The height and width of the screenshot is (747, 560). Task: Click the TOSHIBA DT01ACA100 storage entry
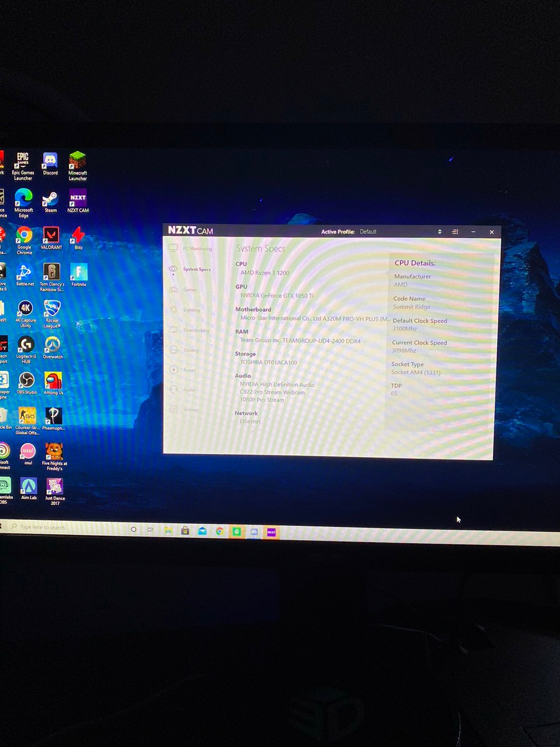click(269, 362)
